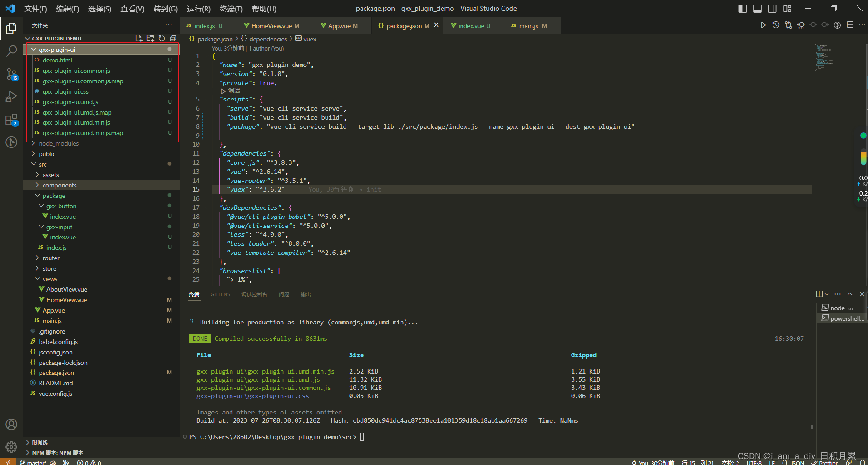This screenshot has width=868, height=465.
Task: Open demo.html in explorer
Action: [x=57, y=60]
